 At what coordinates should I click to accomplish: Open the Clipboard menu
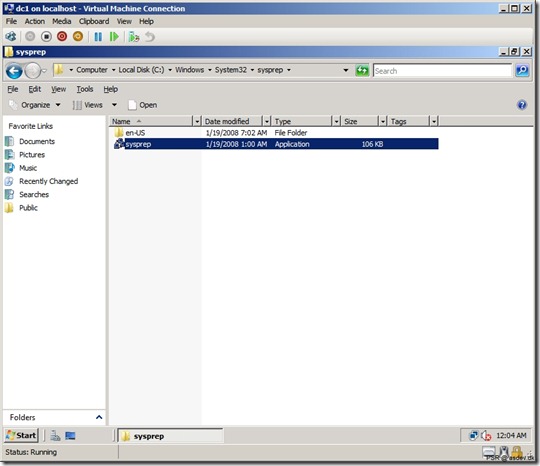point(94,21)
